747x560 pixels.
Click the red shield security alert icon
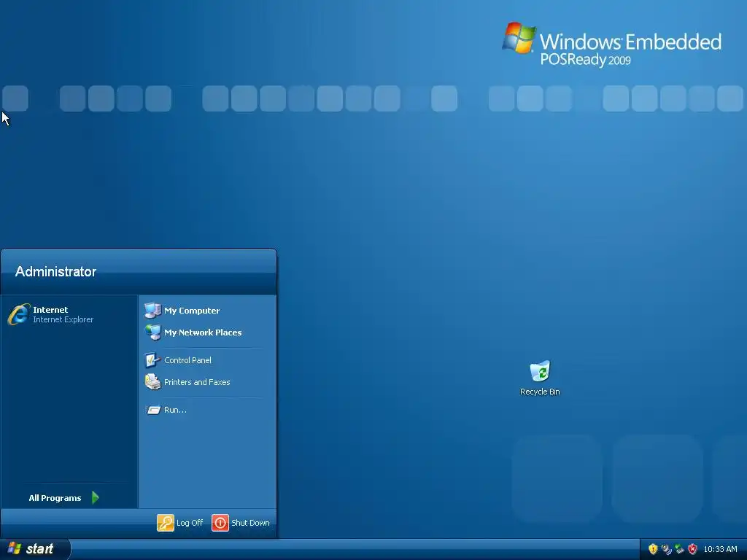693,549
